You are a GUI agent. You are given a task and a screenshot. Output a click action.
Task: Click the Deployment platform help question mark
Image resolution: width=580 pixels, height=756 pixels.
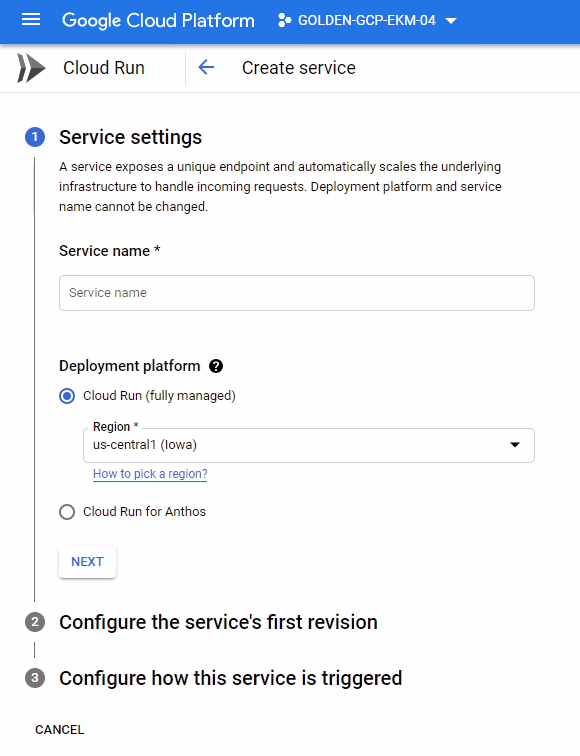(x=216, y=366)
